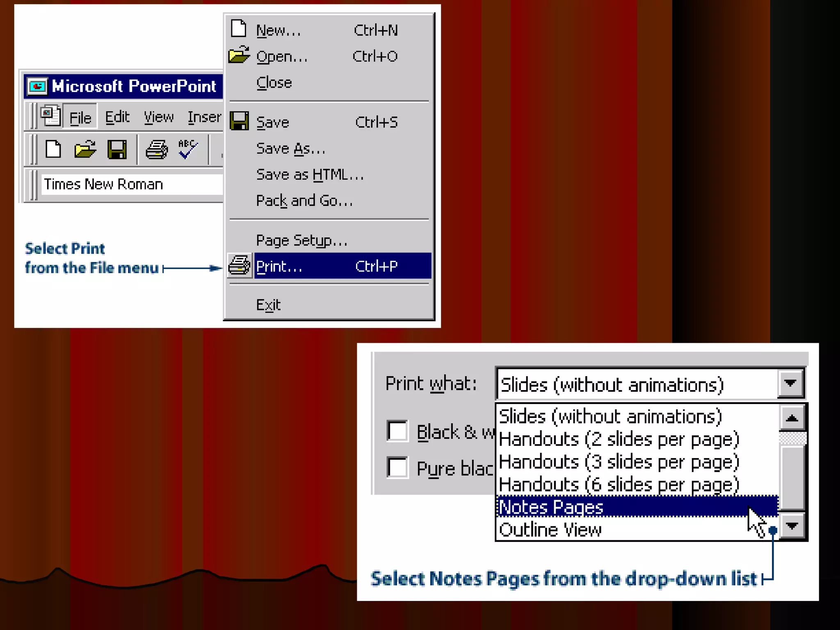This screenshot has height=630, width=840.
Task: Expand the Print what dropdown arrow
Action: [x=790, y=384]
